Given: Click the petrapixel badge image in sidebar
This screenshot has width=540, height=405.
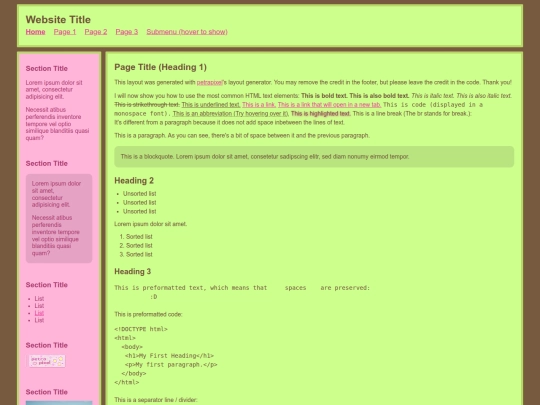Looking at the screenshot, I should pos(47,361).
